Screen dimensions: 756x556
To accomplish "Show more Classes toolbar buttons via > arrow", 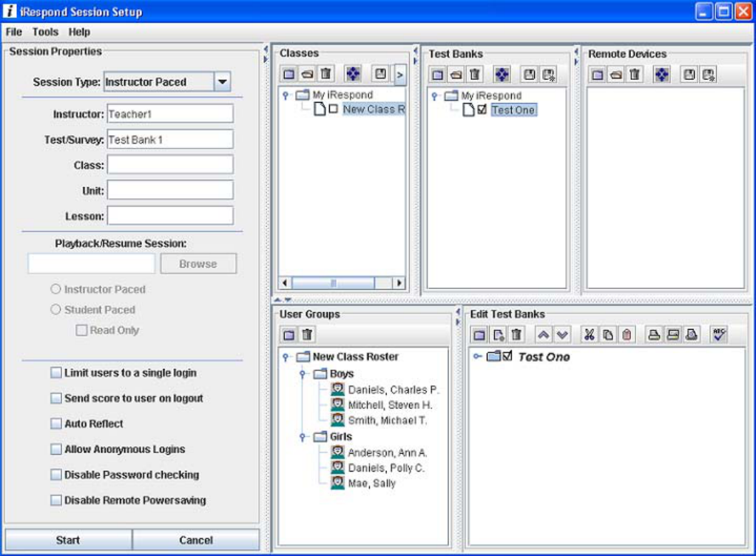I will pos(399,75).
